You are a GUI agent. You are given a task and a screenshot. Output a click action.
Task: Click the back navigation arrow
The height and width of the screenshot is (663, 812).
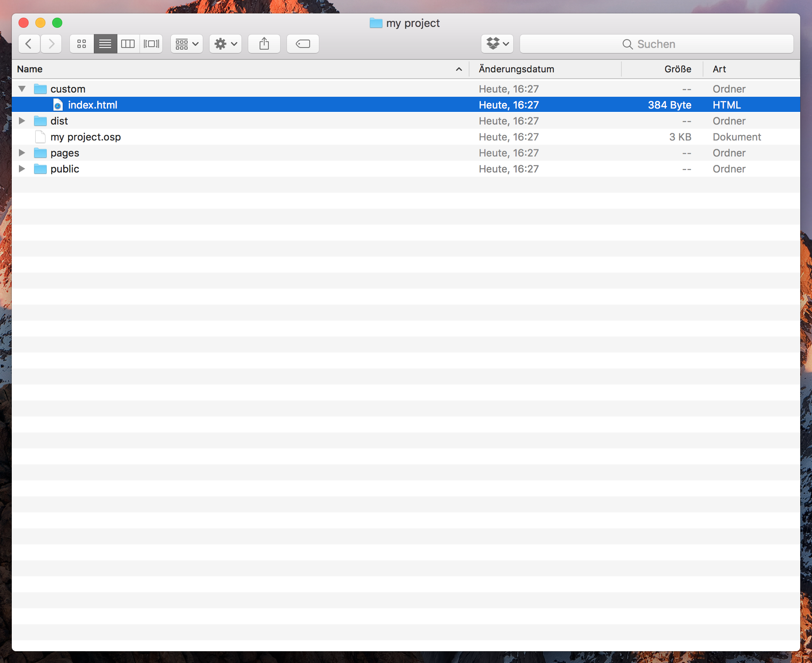point(29,44)
